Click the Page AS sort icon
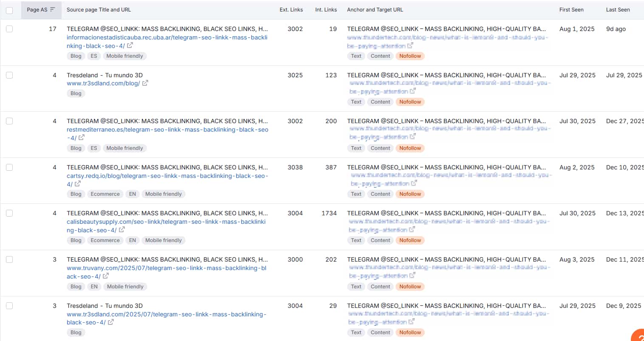 tap(53, 9)
